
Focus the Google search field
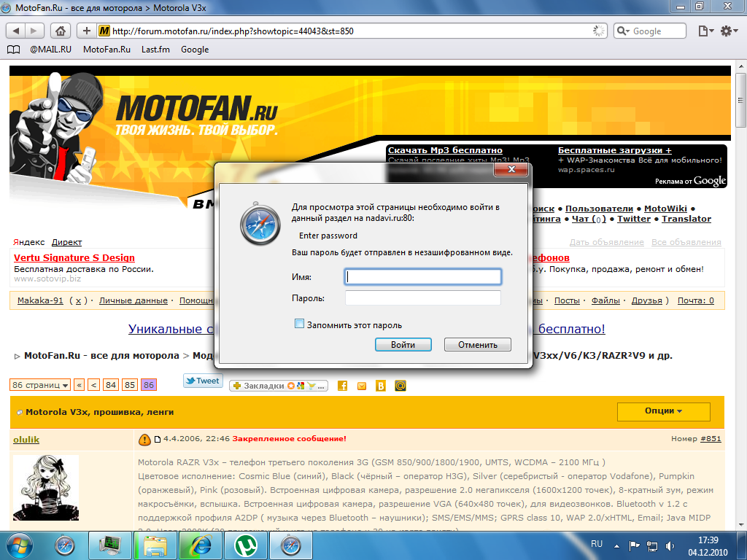(650, 31)
